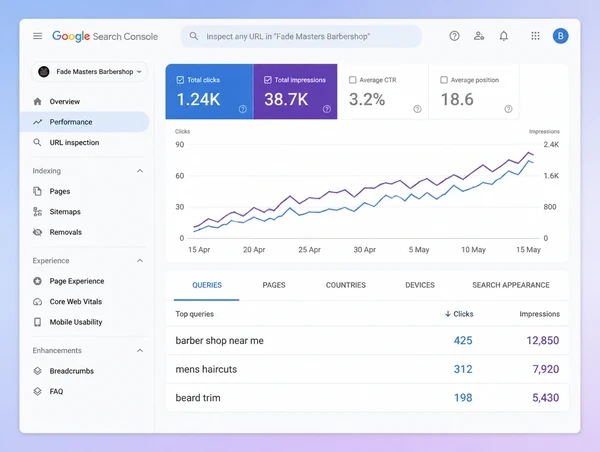600x452 pixels.
Task: Click the 15 May chart date label
Action: 528,250
